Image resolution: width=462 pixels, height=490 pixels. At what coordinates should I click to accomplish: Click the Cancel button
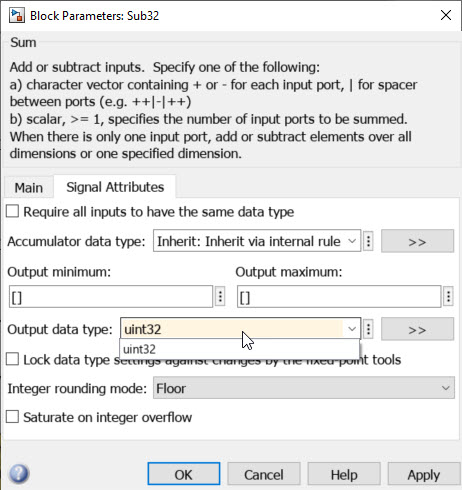coord(264,474)
